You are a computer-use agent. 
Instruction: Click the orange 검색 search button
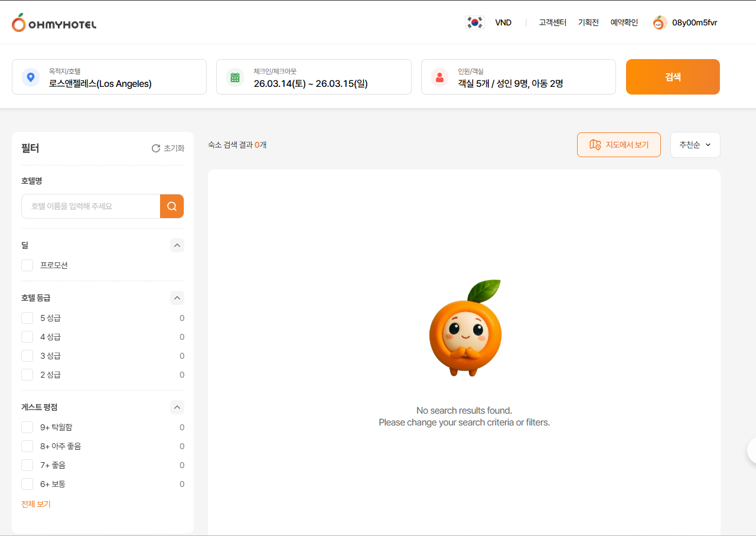(673, 77)
